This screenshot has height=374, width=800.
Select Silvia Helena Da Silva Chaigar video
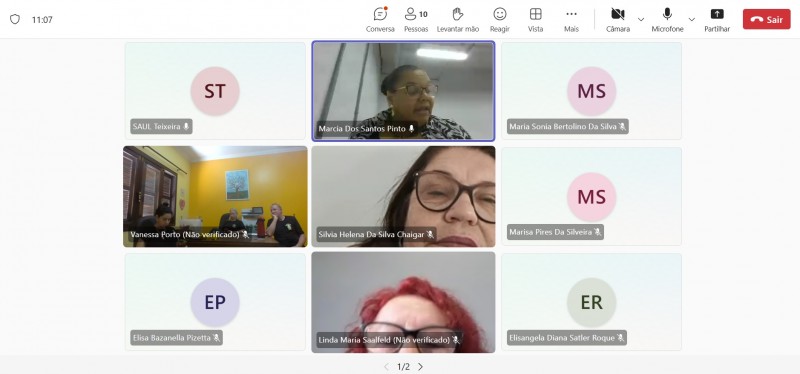[403, 196]
